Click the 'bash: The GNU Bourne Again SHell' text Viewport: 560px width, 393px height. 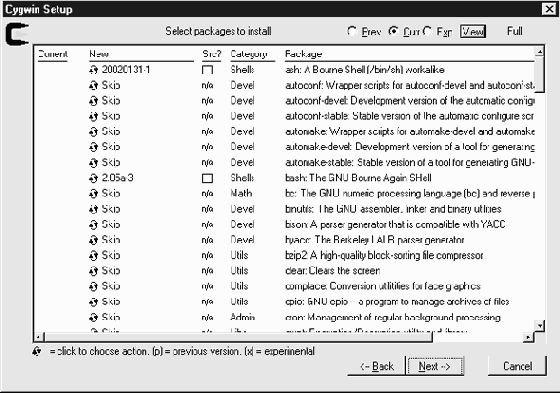(x=358, y=178)
